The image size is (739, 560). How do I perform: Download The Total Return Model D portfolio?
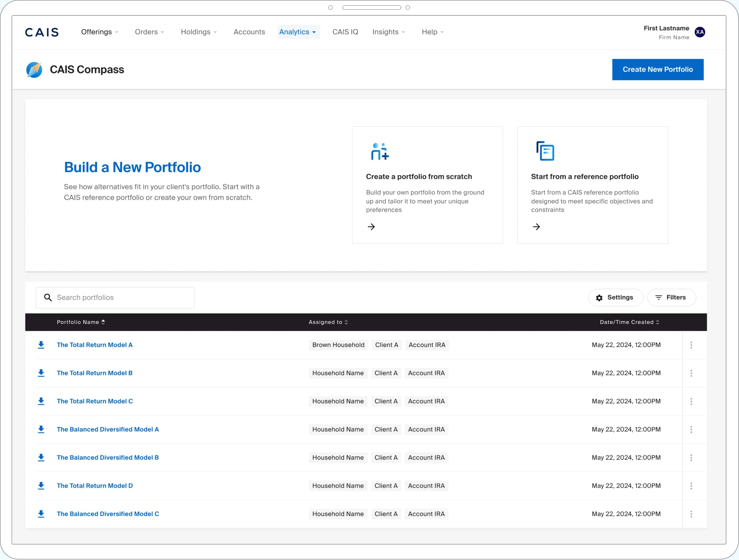pyautogui.click(x=41, y=485)
